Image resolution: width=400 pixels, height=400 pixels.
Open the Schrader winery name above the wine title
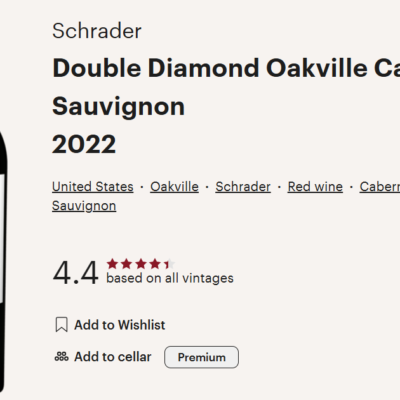click(97, 31)
